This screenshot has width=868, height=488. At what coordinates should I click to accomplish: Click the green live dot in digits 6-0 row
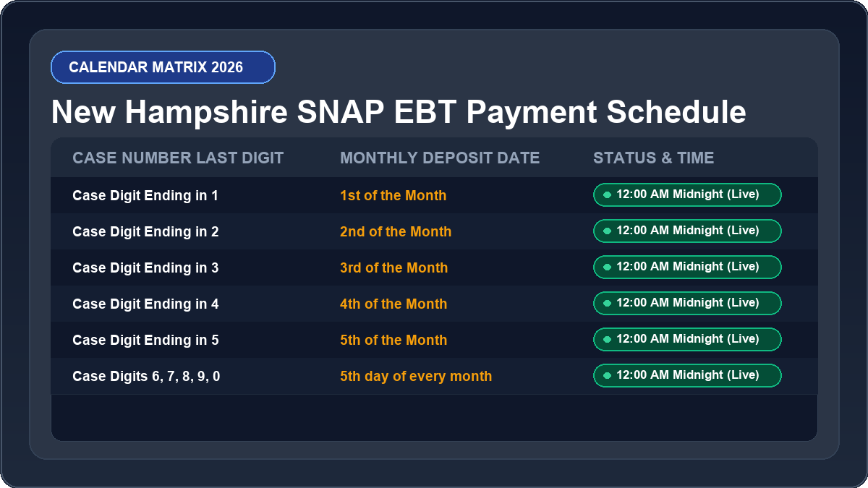pyautogui.click(x=607, y=375)
